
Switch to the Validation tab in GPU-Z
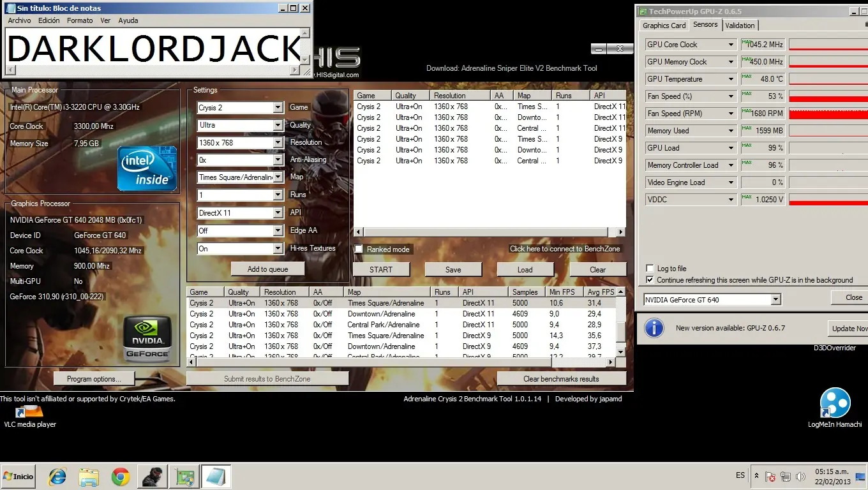pos(740,26)
